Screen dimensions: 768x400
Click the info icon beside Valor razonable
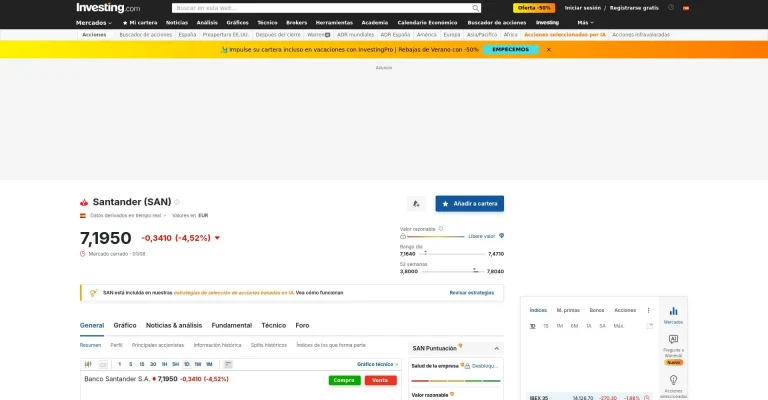click(441, 229)
